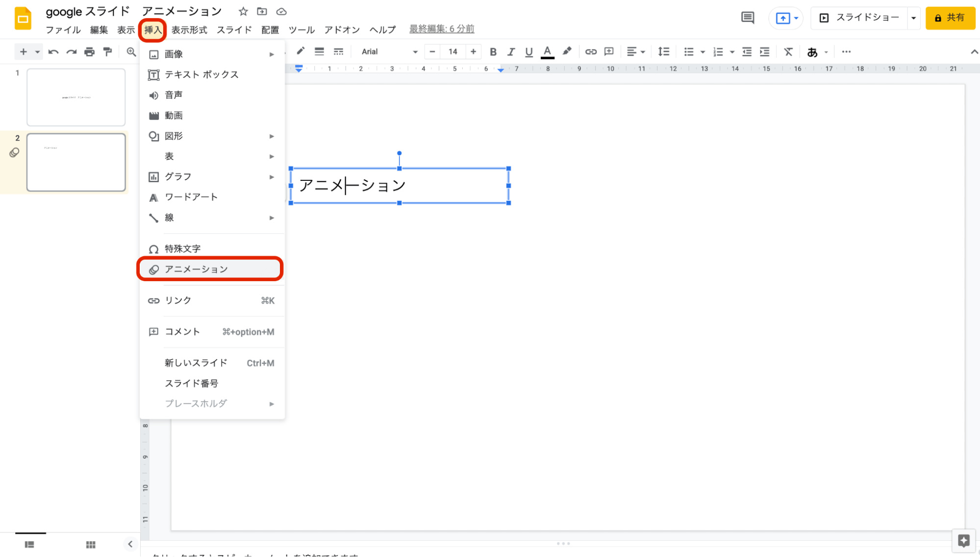Move presentation to folder icon
Image resolution: width=980 pixels, height=557 pixels.
262,11
